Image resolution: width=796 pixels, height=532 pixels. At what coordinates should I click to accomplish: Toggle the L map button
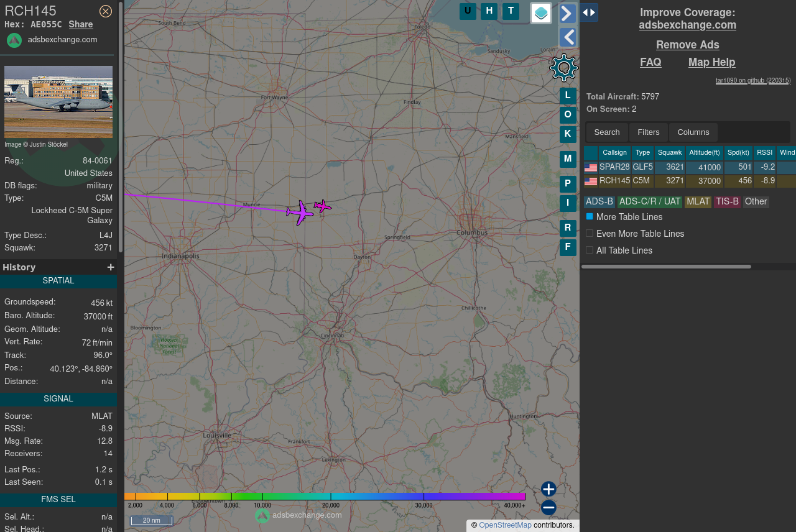tap(568, 96)
